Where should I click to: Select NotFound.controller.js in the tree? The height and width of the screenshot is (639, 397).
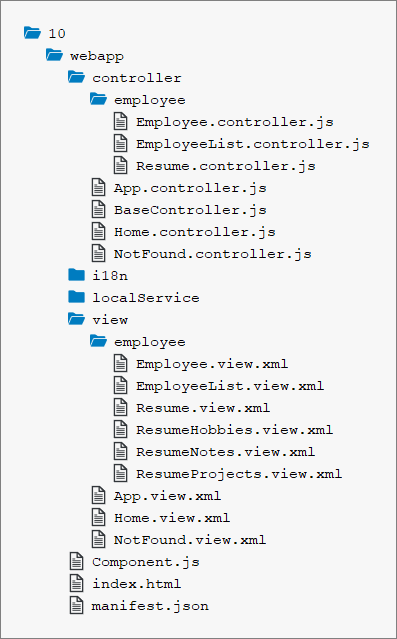coord(213,254)
